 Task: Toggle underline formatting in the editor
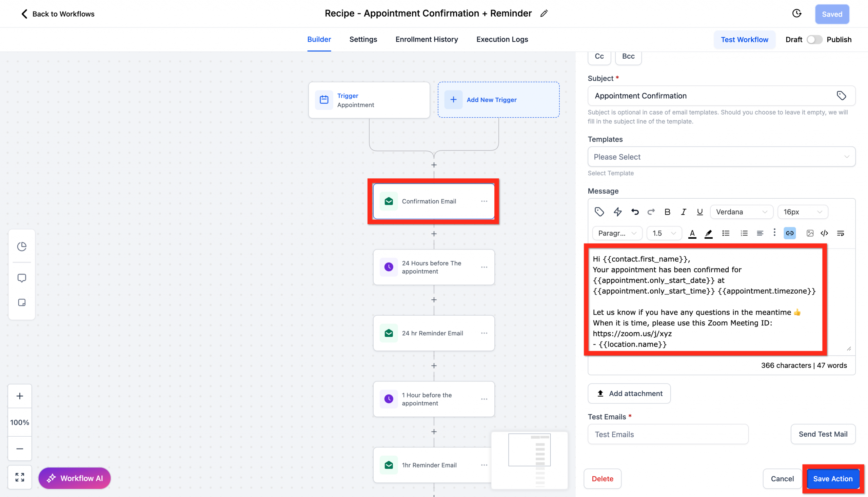(x=700, y=212)
